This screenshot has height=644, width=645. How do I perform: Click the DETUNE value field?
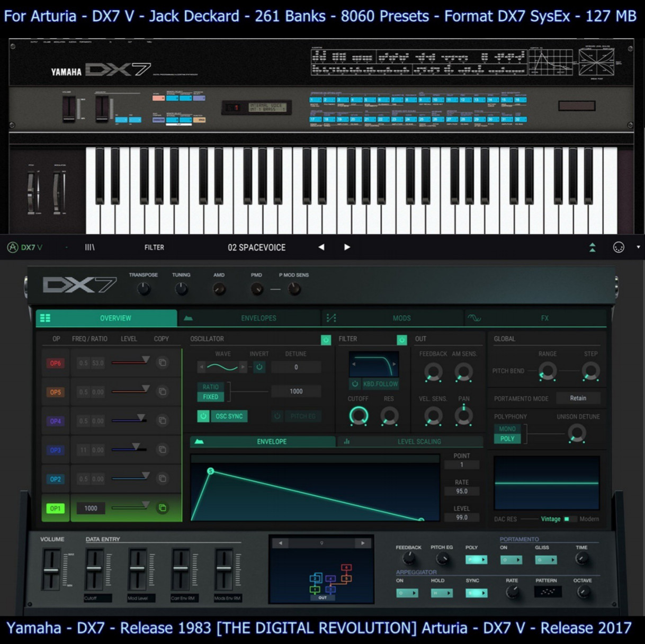pyautogui.click(x=296, y=367)
